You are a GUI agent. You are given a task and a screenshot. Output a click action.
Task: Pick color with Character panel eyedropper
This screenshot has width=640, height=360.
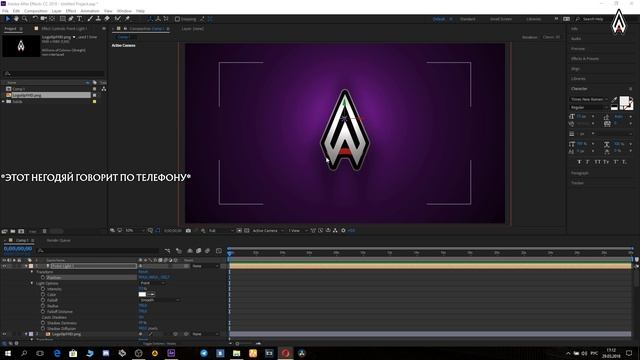tap(614, 100)
